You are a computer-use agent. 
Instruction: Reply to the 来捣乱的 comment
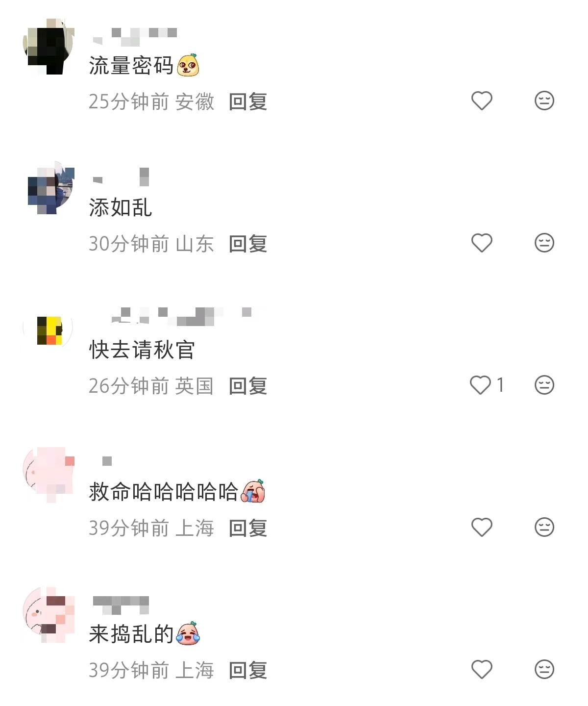pyautogui.click(x=248, y=671)
